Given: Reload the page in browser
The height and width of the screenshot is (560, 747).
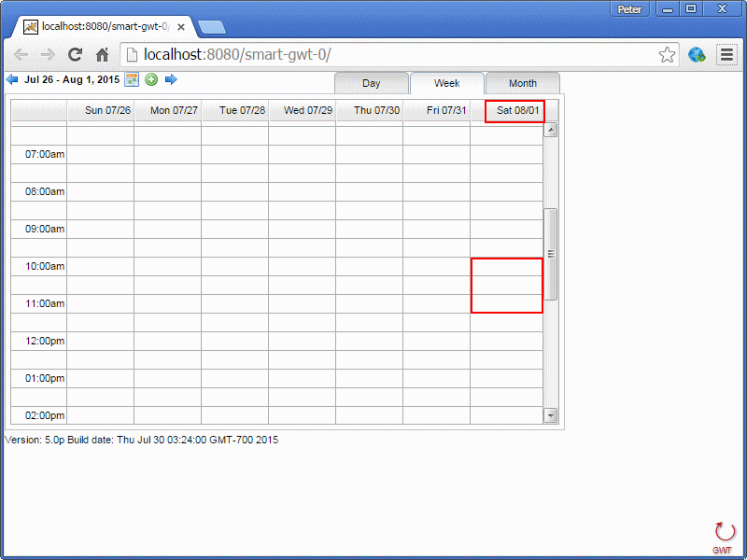Looking at the screenshot, I should coord(76,55).
